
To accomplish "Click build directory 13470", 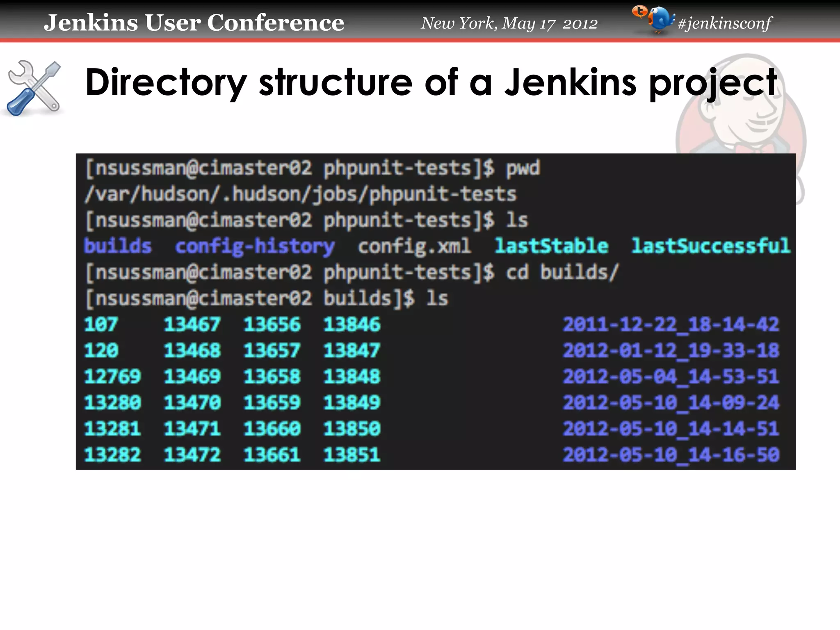I will 192,402.
